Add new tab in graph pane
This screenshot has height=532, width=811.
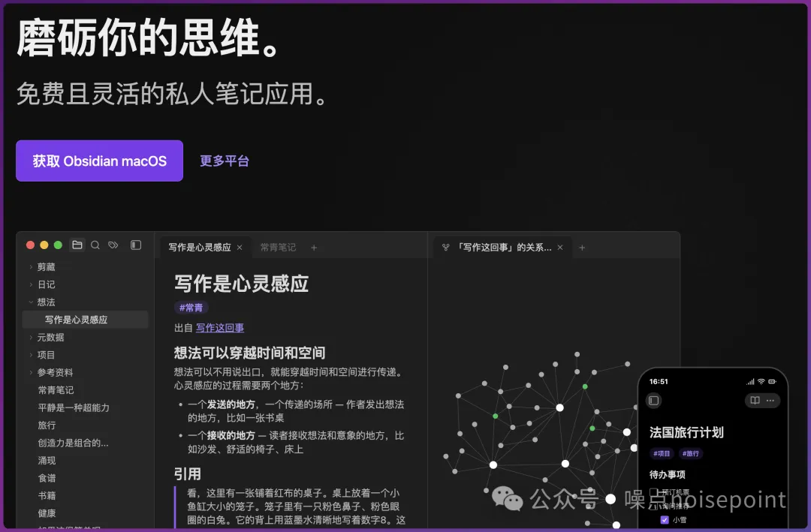tap(582, 248)
